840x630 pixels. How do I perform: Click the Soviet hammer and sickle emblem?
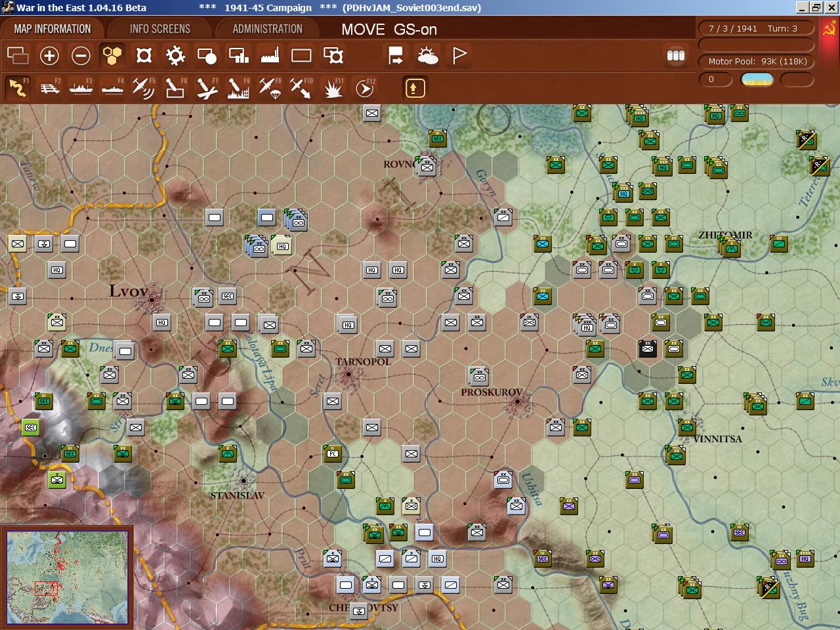pyautogui.click(x=829, y=28)
